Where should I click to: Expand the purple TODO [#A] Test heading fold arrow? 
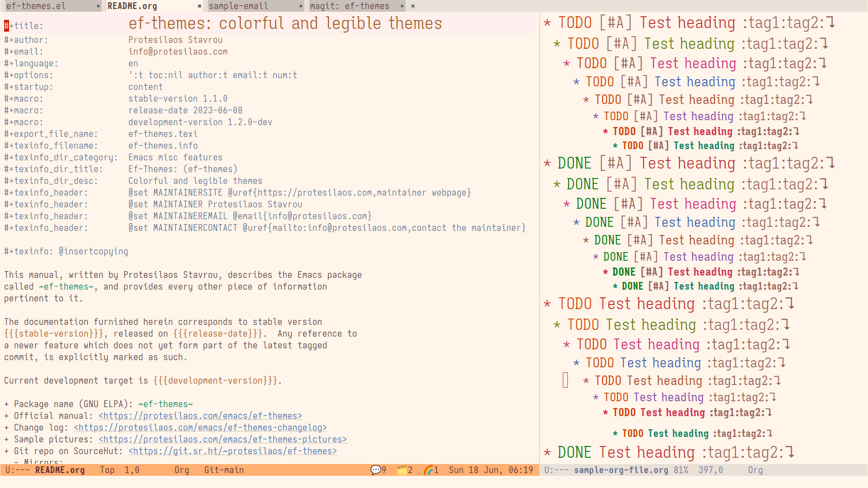click(803, 117)
